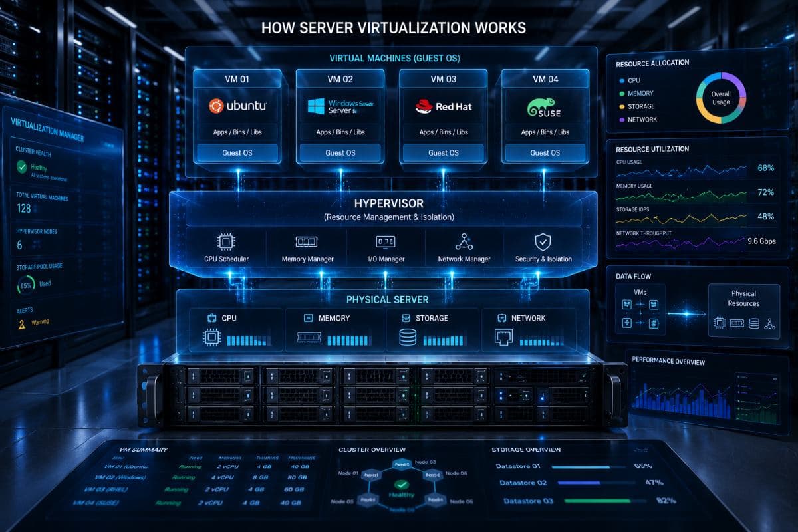This screenshot has width=798, height=532.
Task: Select the CPU Scheduler chip icon
Action: click(x=226, y=242)
